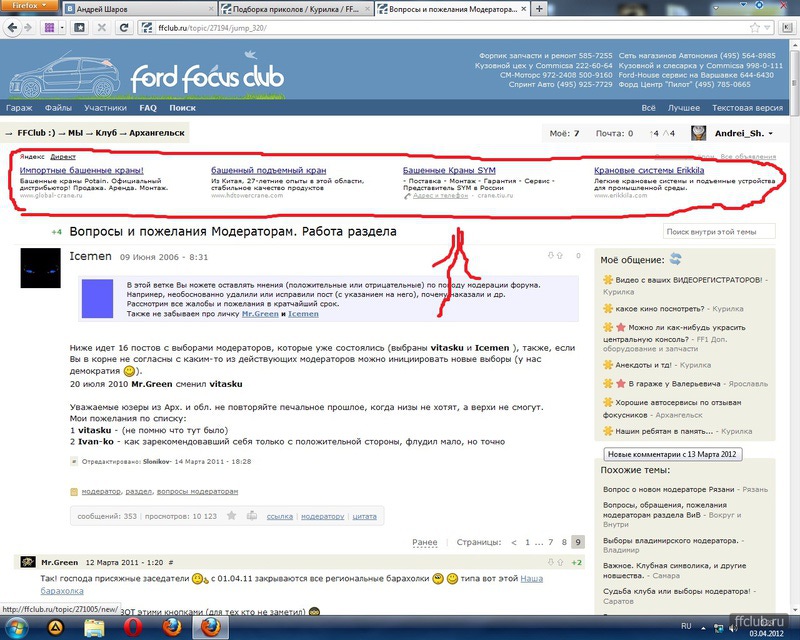Screen dimensions: 800x640
Task: Open a new tab with plus button
Action: [x=539, y=9]
